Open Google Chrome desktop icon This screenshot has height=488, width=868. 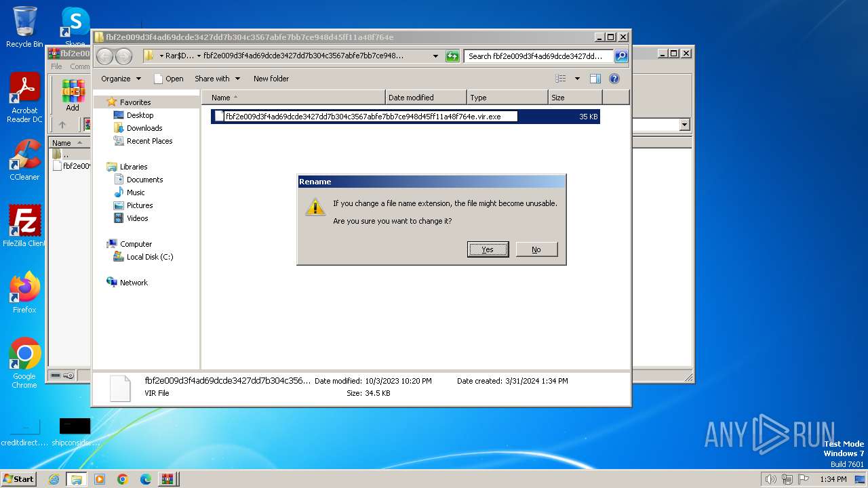click(24, 363)
